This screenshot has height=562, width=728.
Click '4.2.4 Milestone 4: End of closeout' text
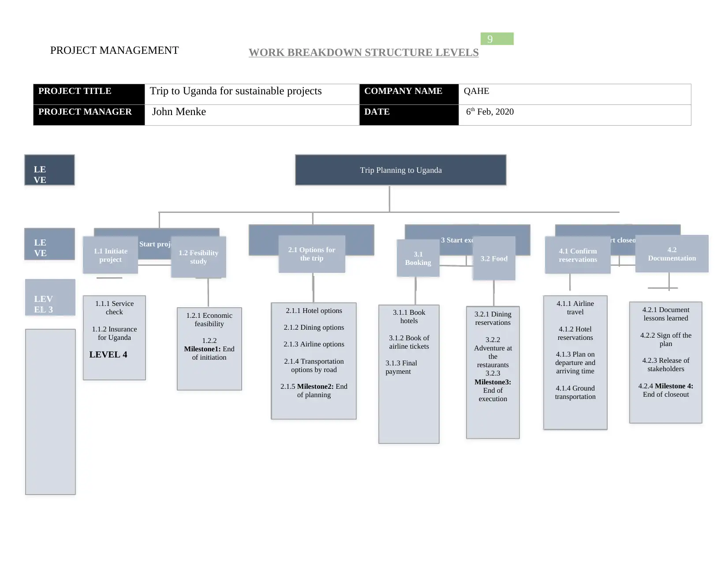pos(666,390)
